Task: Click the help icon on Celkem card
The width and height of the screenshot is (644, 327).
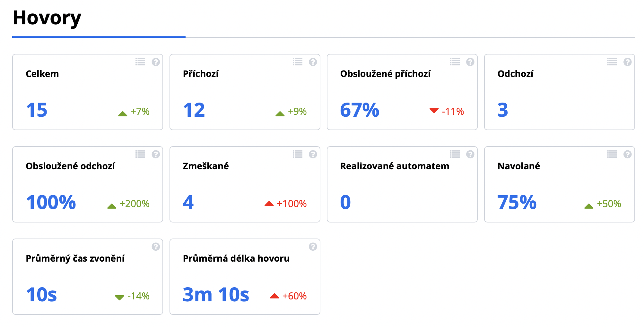Action: point(156,62)
